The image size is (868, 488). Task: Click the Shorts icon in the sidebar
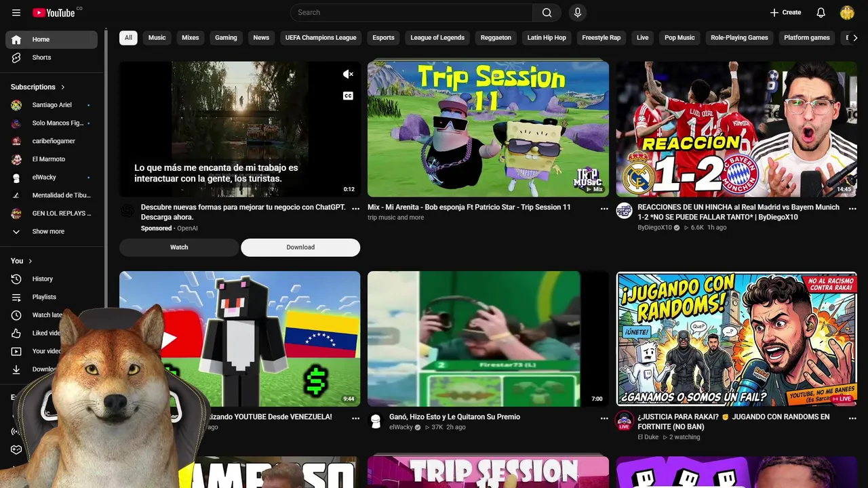[17, 58]
